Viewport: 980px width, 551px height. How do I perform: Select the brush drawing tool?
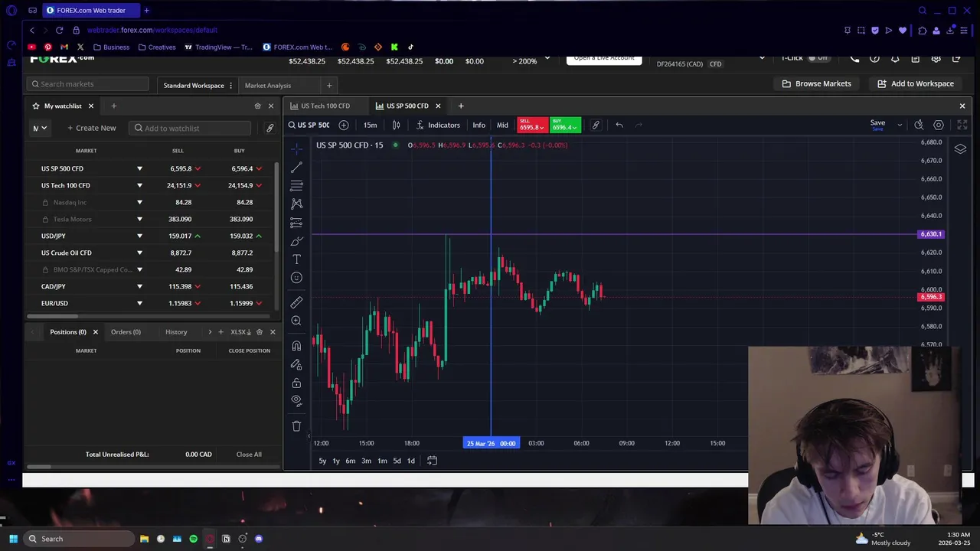click(x=296, y=241)
